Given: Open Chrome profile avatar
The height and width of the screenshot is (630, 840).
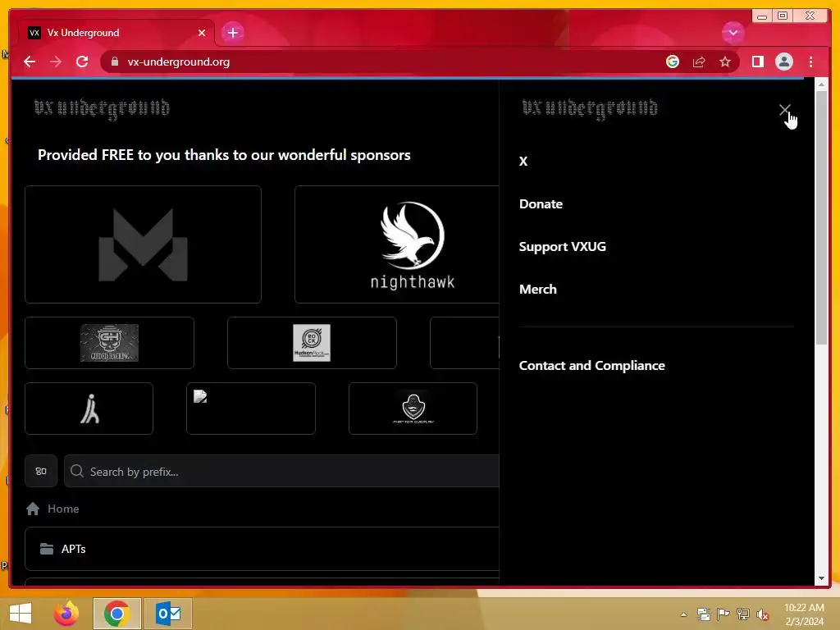Looking at the screenshot, I should 783,62.
